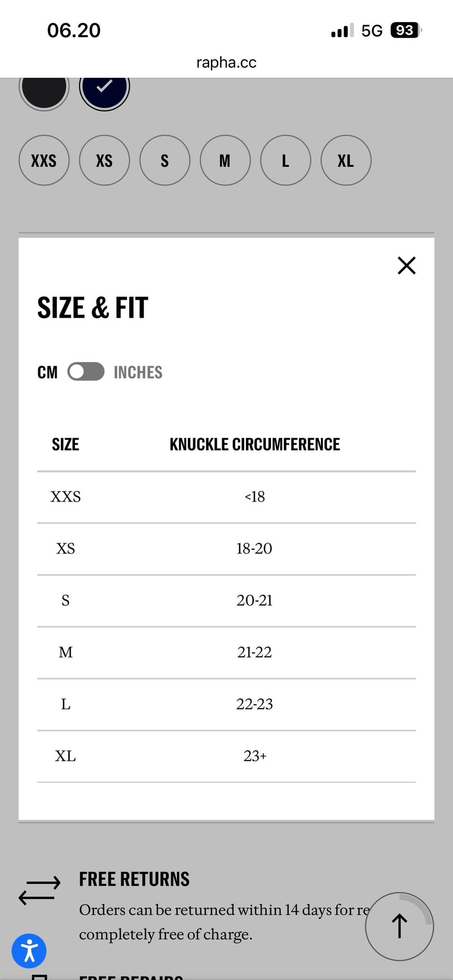Select the black color swatch
The width and height of the screenshot is (453, 980).
44,88
